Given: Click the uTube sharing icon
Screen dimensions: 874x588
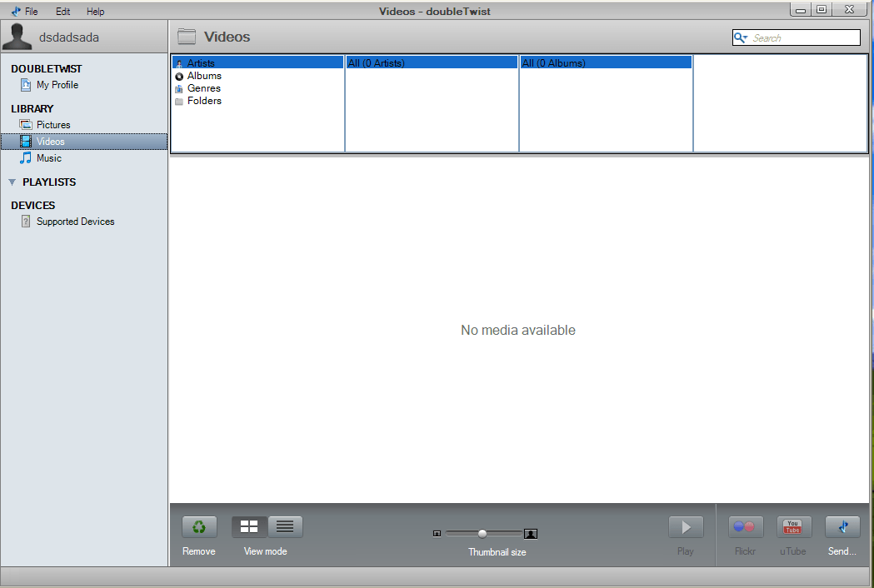Looking at the screenshot, I should 793,526.
